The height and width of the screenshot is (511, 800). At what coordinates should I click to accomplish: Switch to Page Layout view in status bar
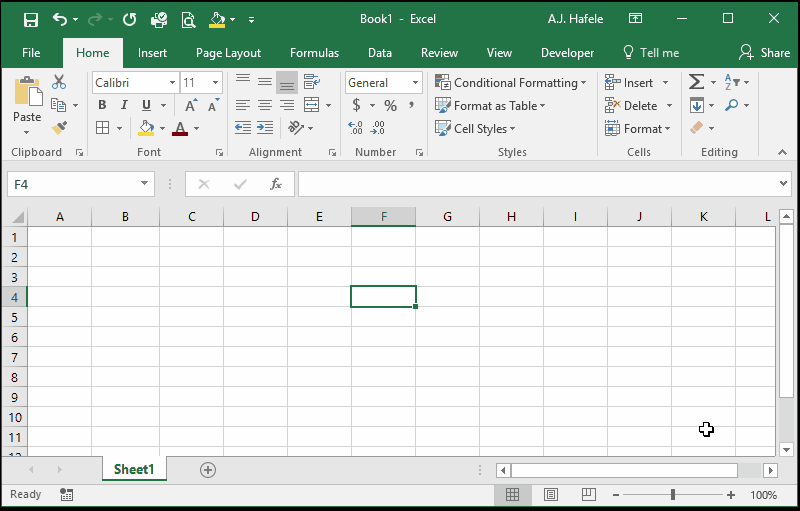(x=551, y=494)
